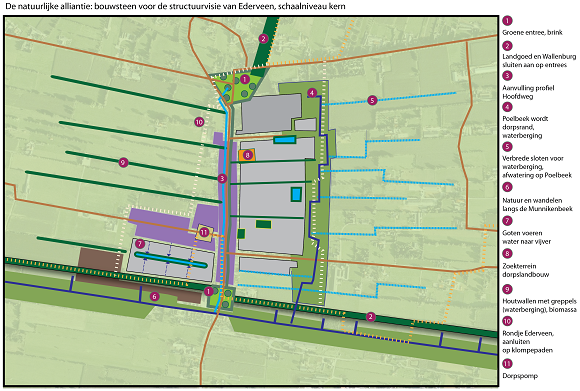
Task: Click map marker 11 on the beige village pump square
Action: point(204,232)
